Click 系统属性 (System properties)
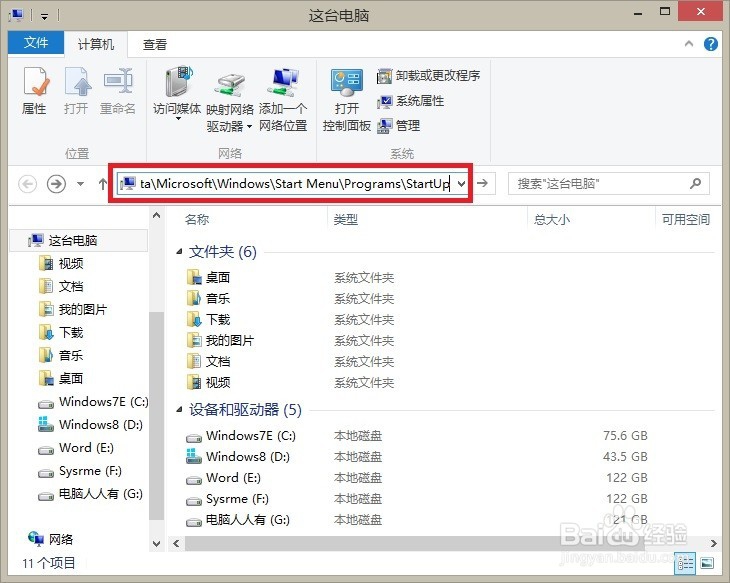This screenshot has height=583, width=730. coord(410,101)
